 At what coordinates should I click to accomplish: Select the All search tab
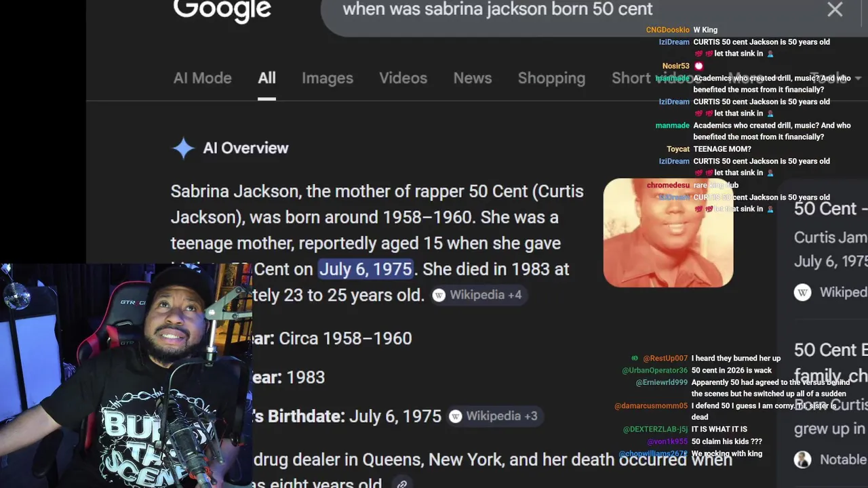267,78
